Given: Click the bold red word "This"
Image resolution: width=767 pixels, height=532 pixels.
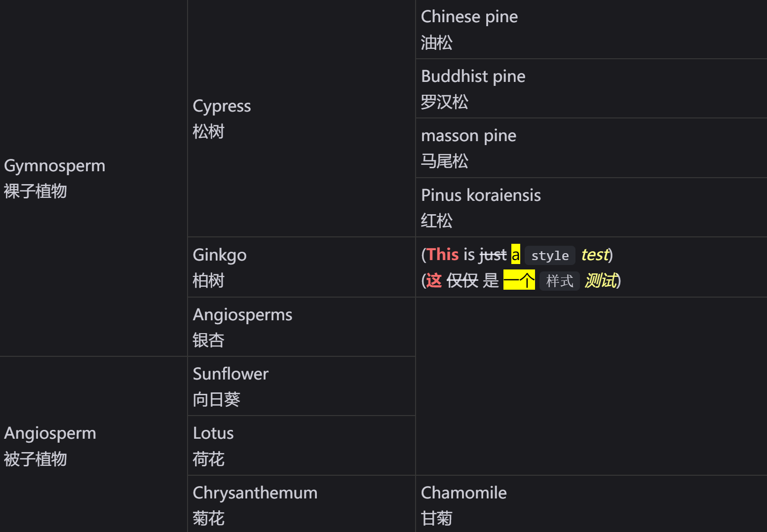Looking at the screenshot, I should coord(443,255).
